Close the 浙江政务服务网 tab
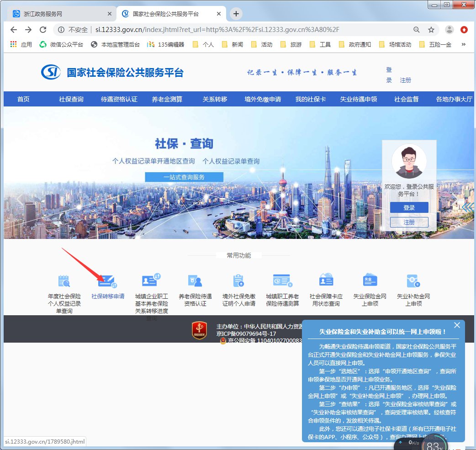This screenshot has height=450, width=476. point(110,14)
